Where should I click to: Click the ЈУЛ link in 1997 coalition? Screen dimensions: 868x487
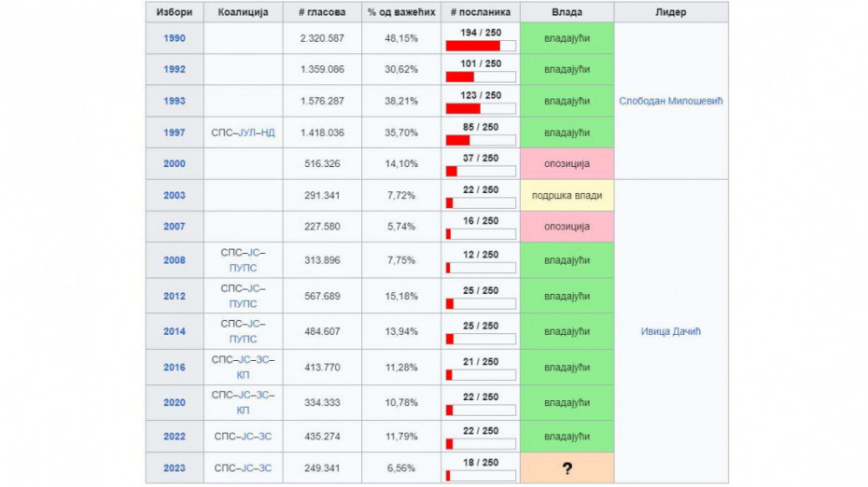pyautogui.click(x=247, y=132)
